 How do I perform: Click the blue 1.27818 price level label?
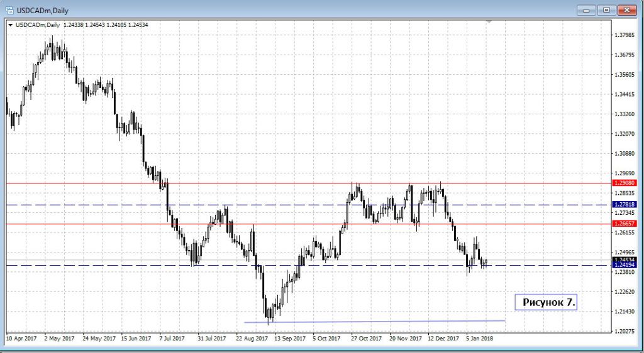(624, 205)
